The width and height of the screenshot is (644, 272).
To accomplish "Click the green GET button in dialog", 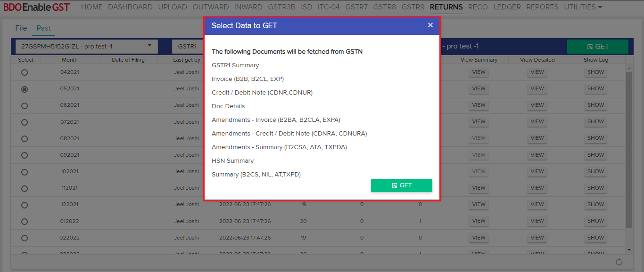I will pyautogui.click(x=401, y=185).
